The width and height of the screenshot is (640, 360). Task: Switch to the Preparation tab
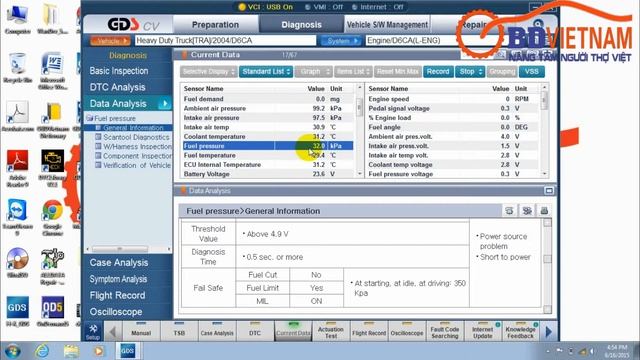pos(215,25)
